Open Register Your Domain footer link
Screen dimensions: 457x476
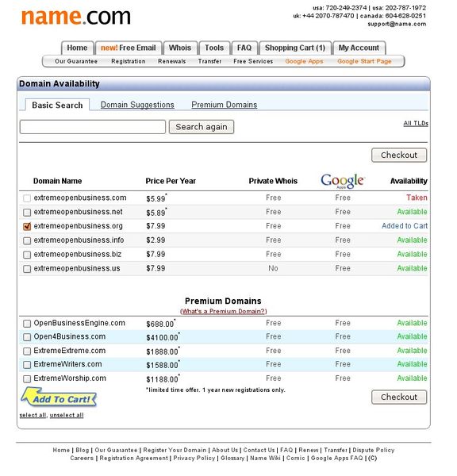pos(175,450)
